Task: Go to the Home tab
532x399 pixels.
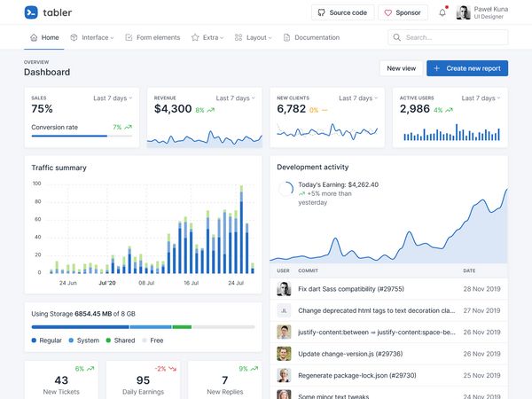Action: click(x=44, y=37)
